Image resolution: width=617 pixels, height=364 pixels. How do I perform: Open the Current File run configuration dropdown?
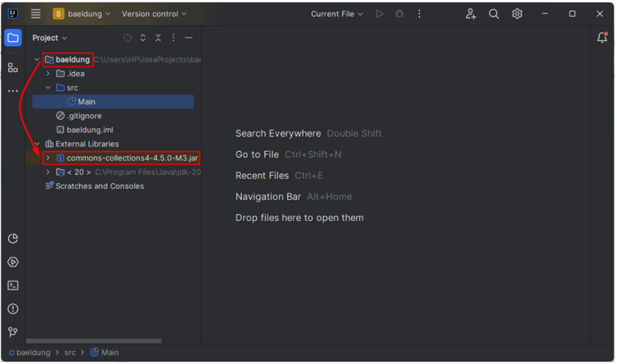(337, 14)
